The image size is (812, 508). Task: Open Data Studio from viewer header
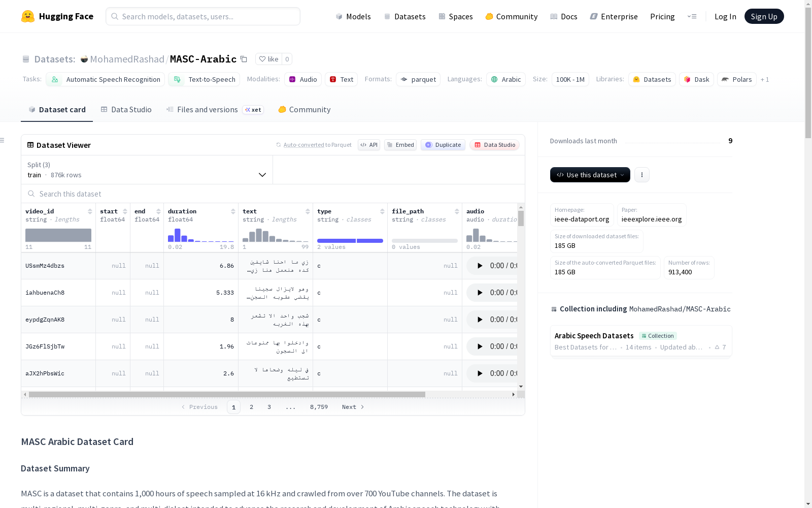pyautogui.click(x=495, y=145)
